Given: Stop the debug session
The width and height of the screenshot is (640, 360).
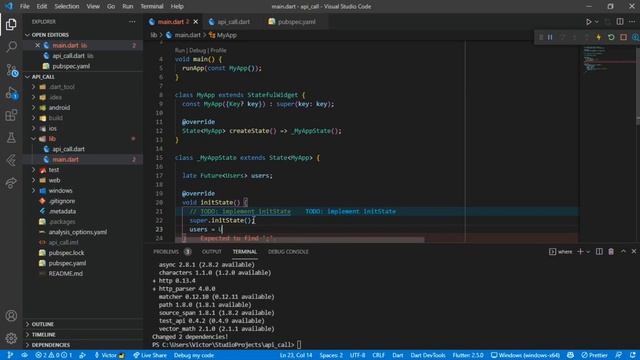Looking at the screenshot, I should pos(623,37).
